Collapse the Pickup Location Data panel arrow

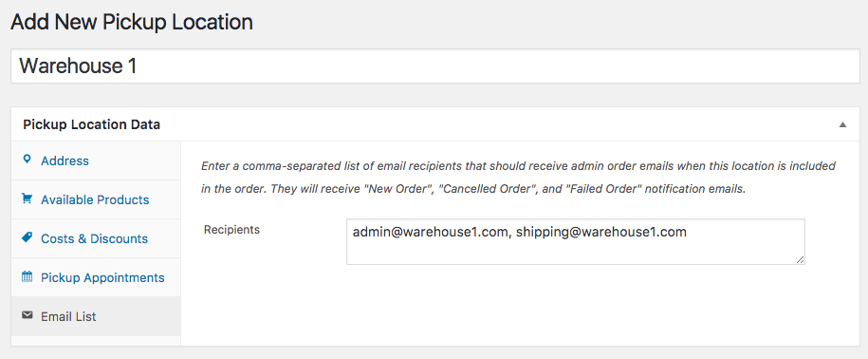point(842,124)
